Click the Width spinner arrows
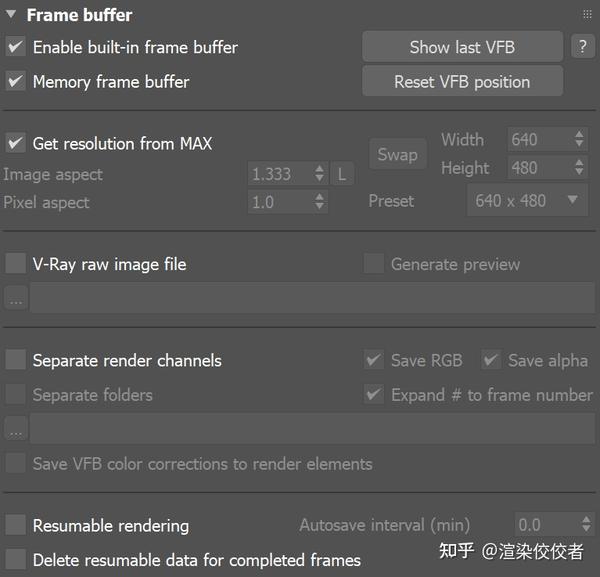 coord(580,140)
